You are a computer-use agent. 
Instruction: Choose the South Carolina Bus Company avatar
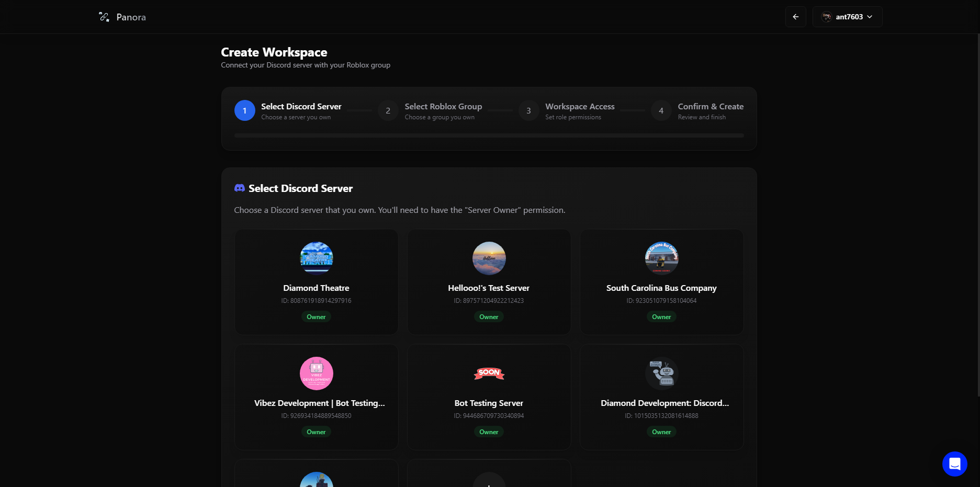tap(661, 258)
